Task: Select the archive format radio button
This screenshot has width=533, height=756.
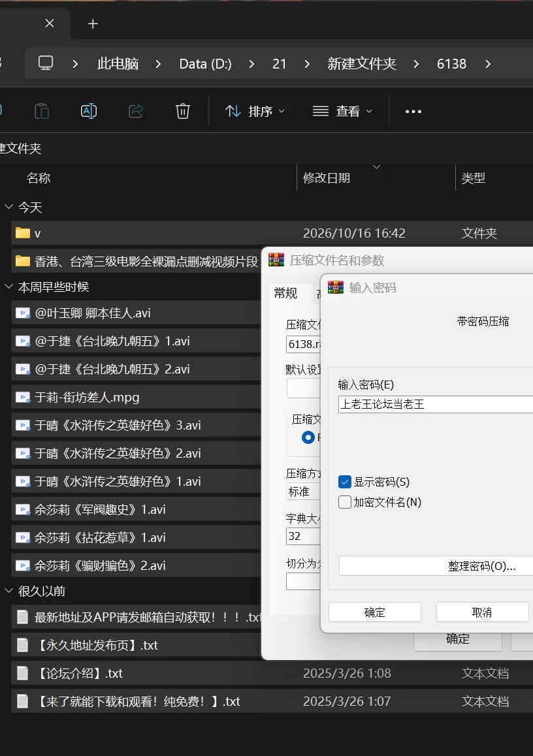Action: [x=308, y=437]
